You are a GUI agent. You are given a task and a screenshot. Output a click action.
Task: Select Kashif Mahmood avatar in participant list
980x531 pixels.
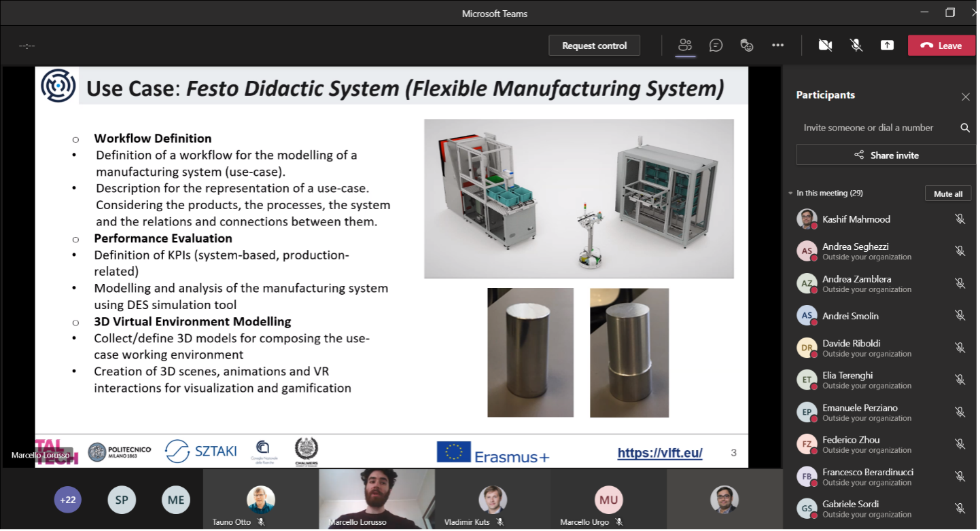(x=807, y=219)
